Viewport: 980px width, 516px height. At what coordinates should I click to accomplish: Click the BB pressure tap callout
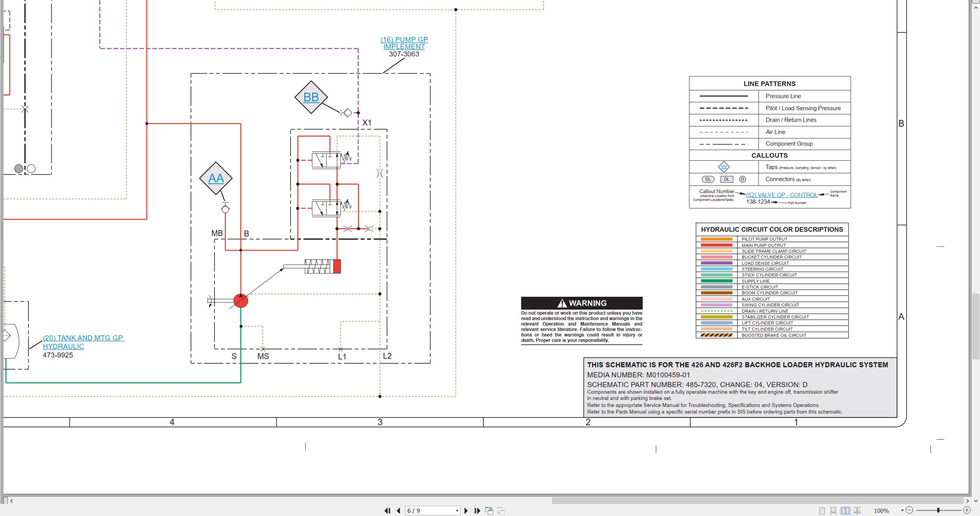point(311,97)
